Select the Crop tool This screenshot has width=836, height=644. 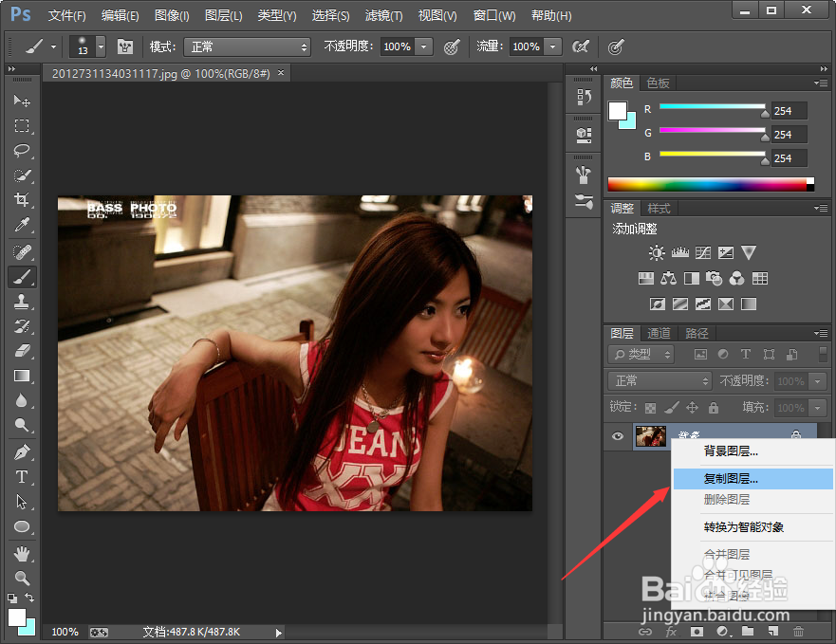pos(24,199)
